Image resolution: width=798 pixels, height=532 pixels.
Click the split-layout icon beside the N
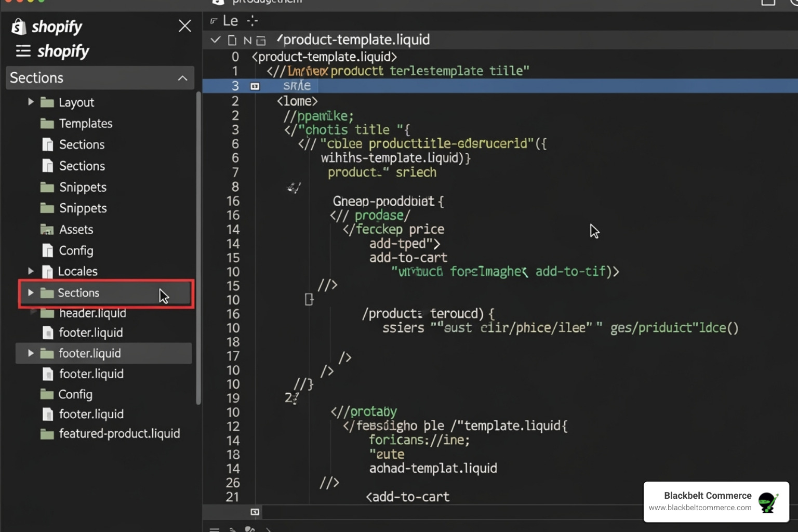[261, 41]
